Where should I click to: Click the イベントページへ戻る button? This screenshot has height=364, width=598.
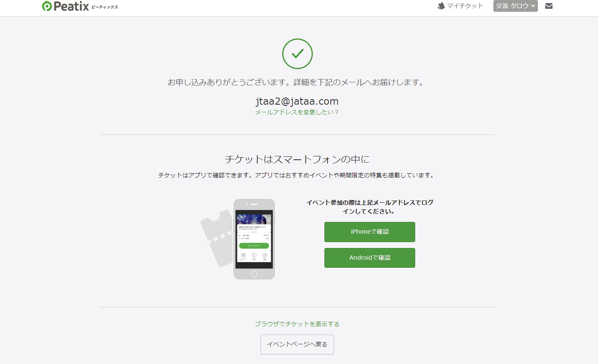297,344
